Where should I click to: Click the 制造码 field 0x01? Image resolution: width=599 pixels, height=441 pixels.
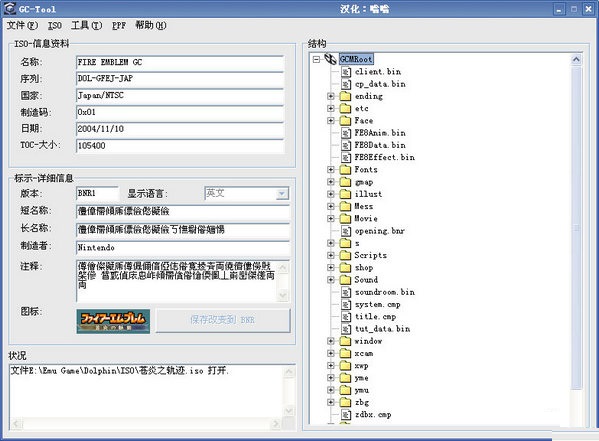pos(180,112)
